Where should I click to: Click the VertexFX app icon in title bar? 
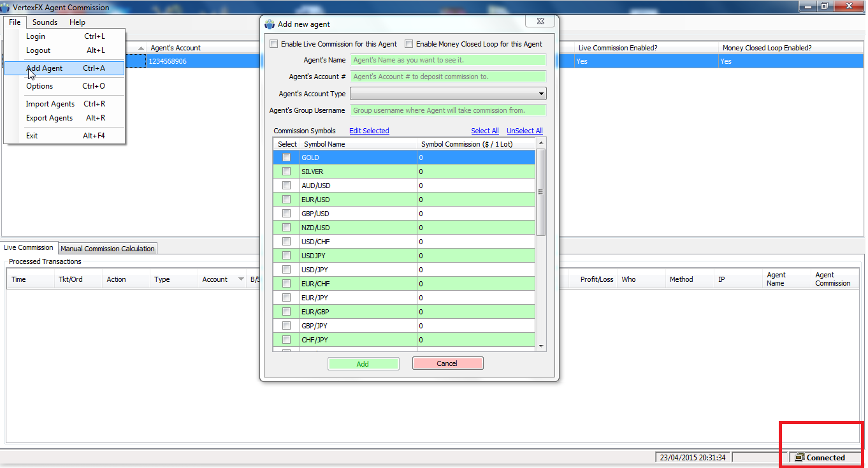(x=6, y=8)
